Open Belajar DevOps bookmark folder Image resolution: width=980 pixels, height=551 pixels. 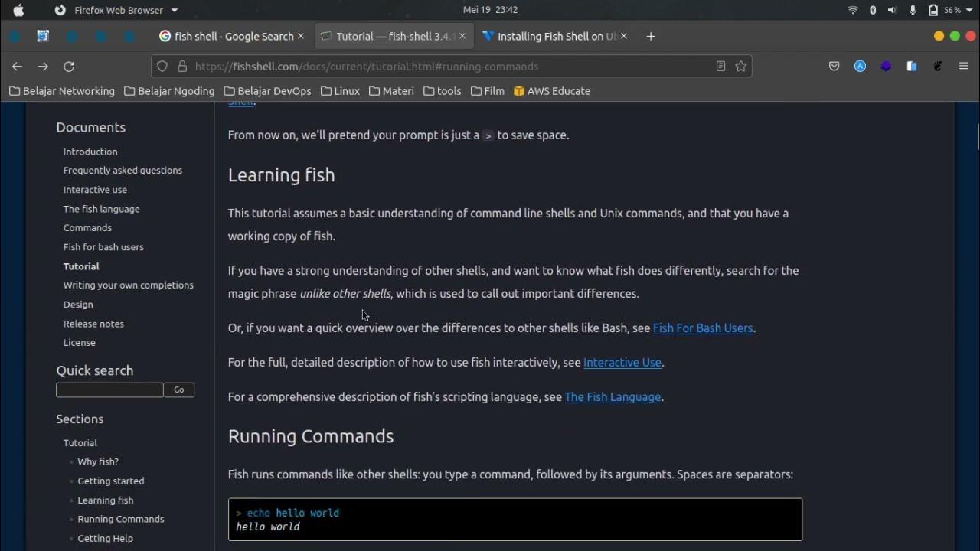click(267, 91)
